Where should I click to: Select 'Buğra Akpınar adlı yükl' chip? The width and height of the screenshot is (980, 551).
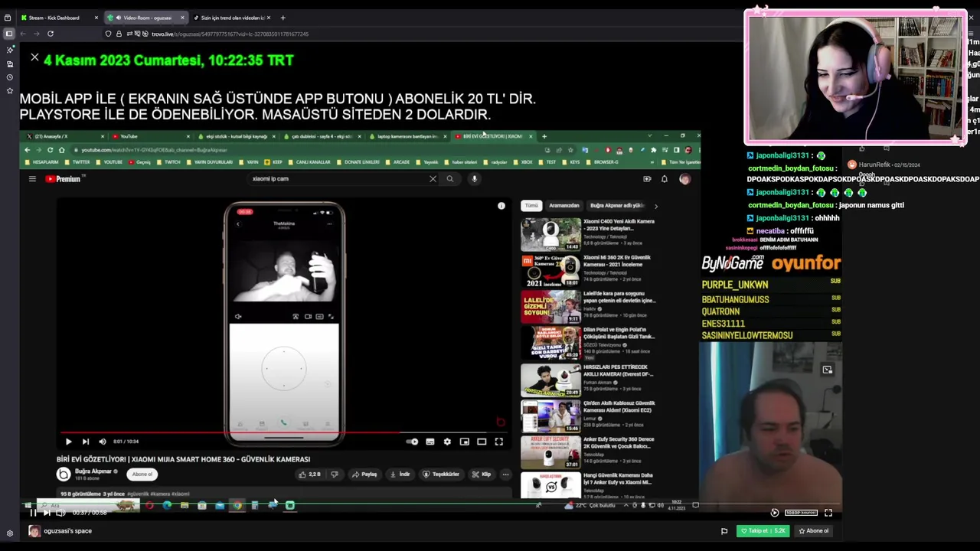(x=617, y=206)
